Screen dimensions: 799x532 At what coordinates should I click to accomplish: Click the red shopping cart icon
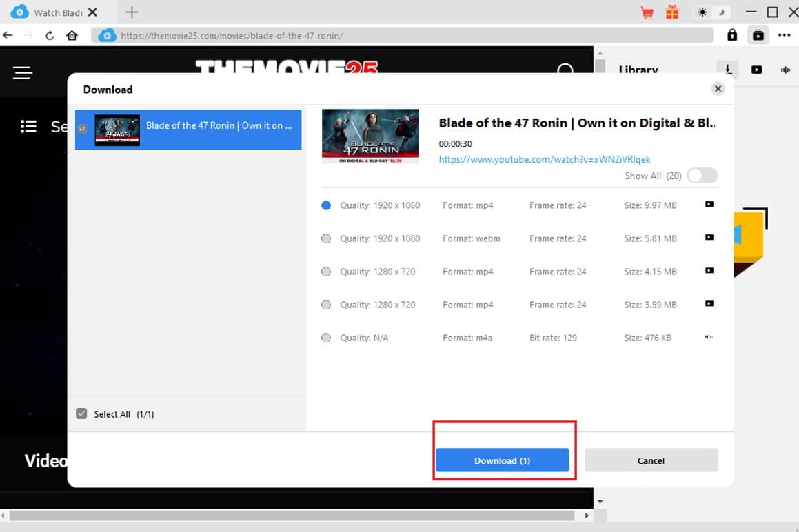click(647, 12)
